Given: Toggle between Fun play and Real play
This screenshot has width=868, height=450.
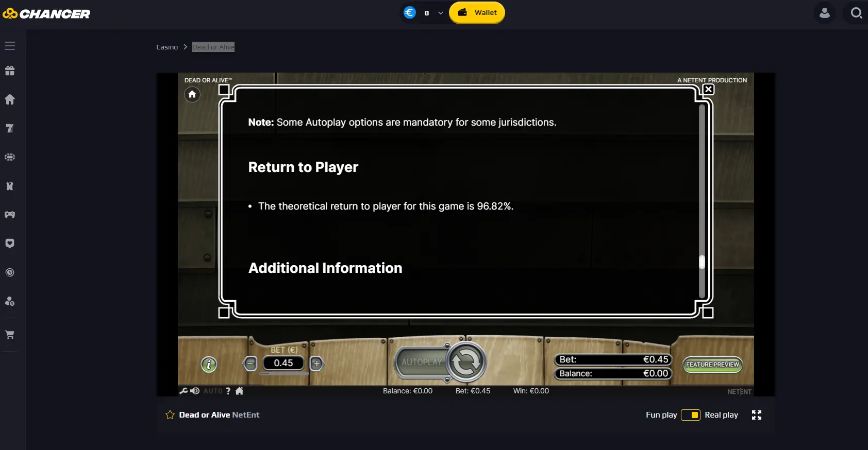Looking at the screenshot, I should [691, 415].
